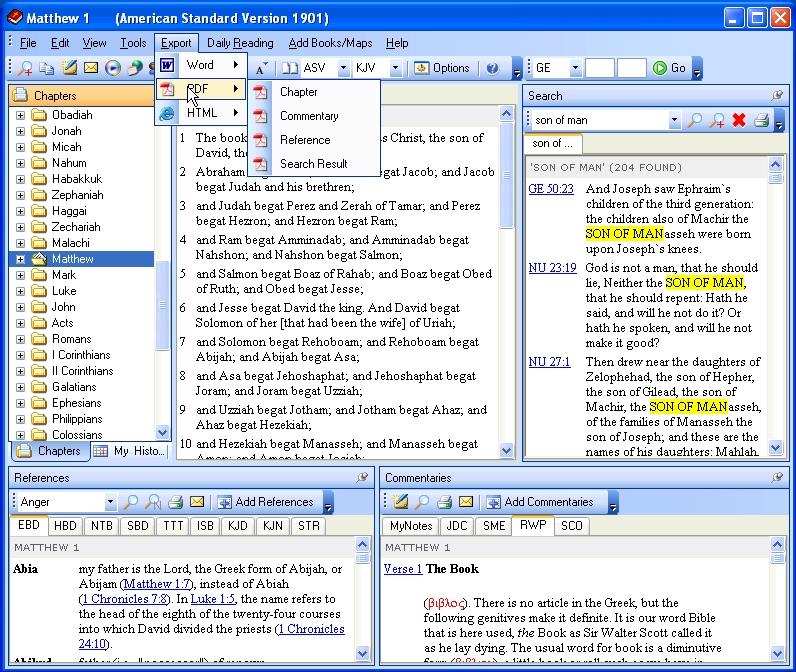Clear search results with the red X icon

point(739,120)
